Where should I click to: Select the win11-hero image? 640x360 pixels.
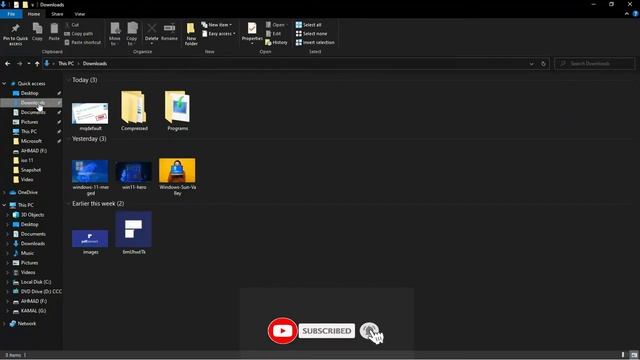click(x=134, y=175)
